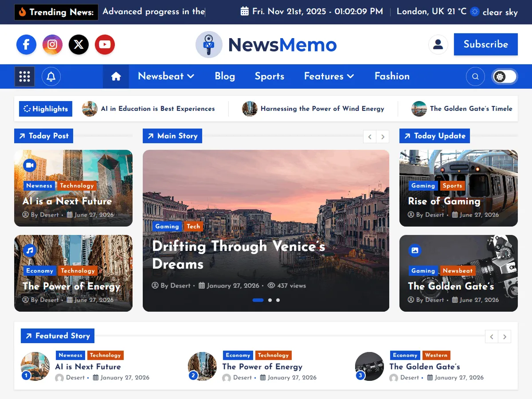Open the Sports menu item
This screenshot has width=532, height=399.
click(x=269, y=76)
